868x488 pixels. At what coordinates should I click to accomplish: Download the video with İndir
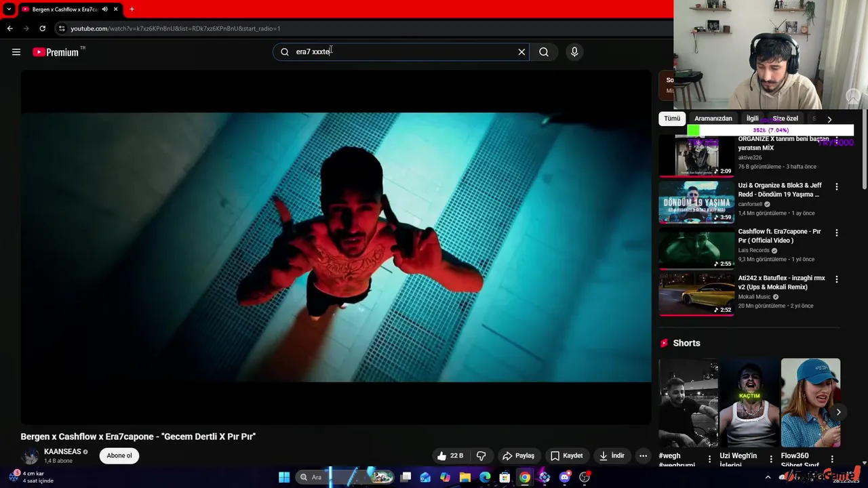pyautogui.click(x=612, y=455)
